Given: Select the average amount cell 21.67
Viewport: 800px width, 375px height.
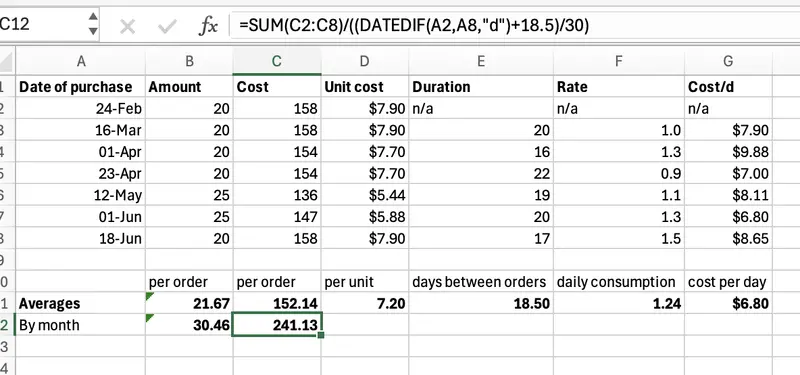Looking at the screenshot, I should pos(189,304).
